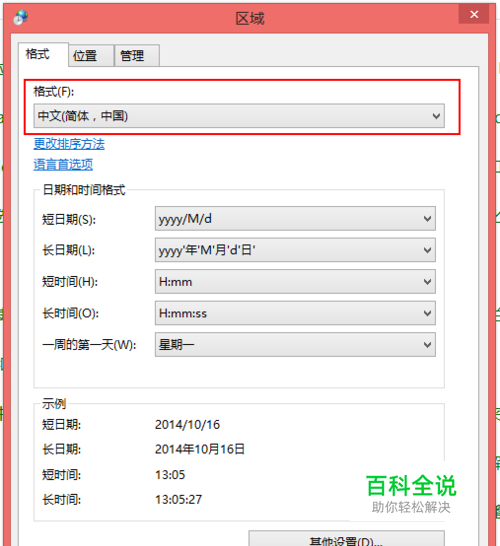The width and height of the screenshot is (500, 546).
Task: Switch to the 格式 tab
Action: 43,55
